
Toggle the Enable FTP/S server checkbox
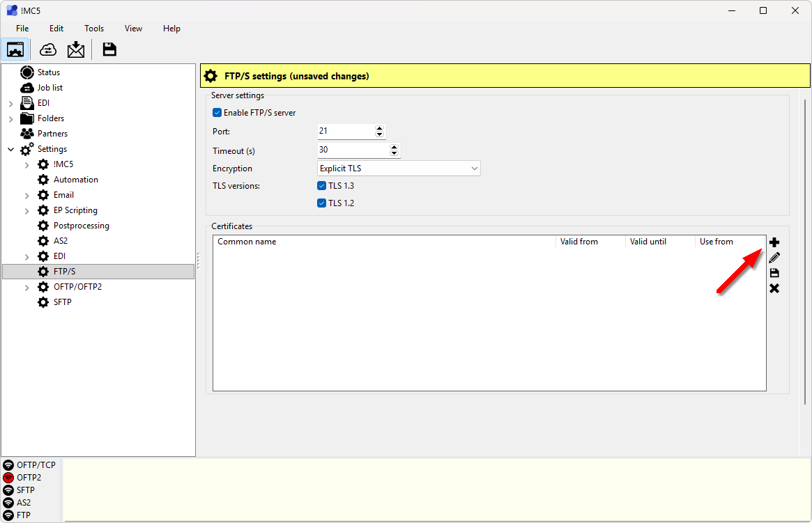point(217,113)
